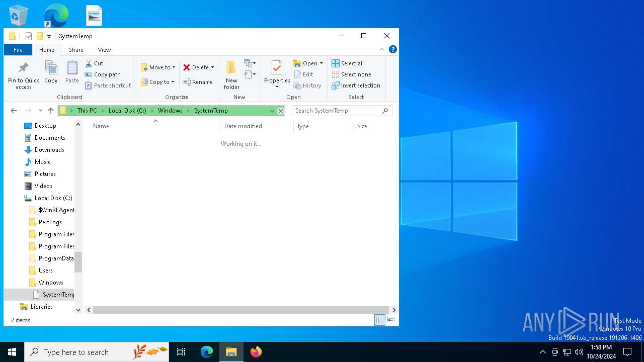Switch to Details view icon
This screenshot has width=644, height=362.
tap(380, 320)
